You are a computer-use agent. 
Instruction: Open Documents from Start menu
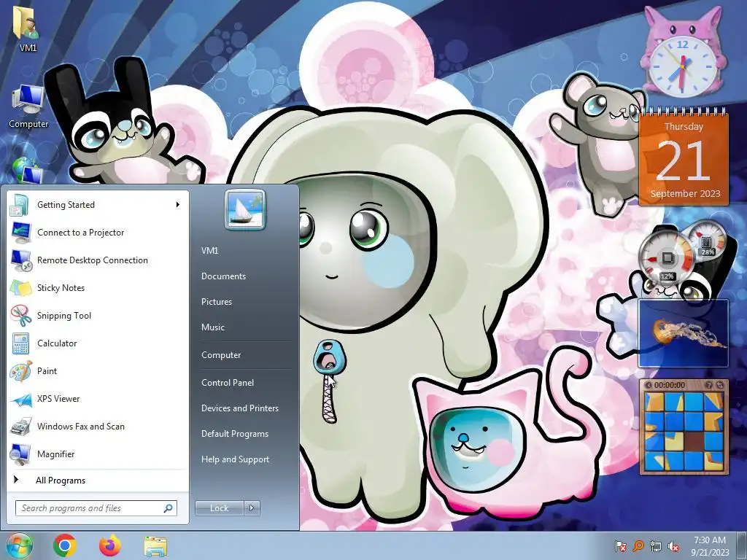click(x=223, y=276)
